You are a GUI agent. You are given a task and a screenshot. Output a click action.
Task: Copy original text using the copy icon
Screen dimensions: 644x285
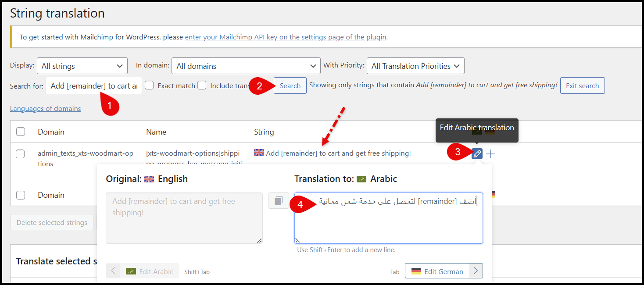tap(279, 201)
